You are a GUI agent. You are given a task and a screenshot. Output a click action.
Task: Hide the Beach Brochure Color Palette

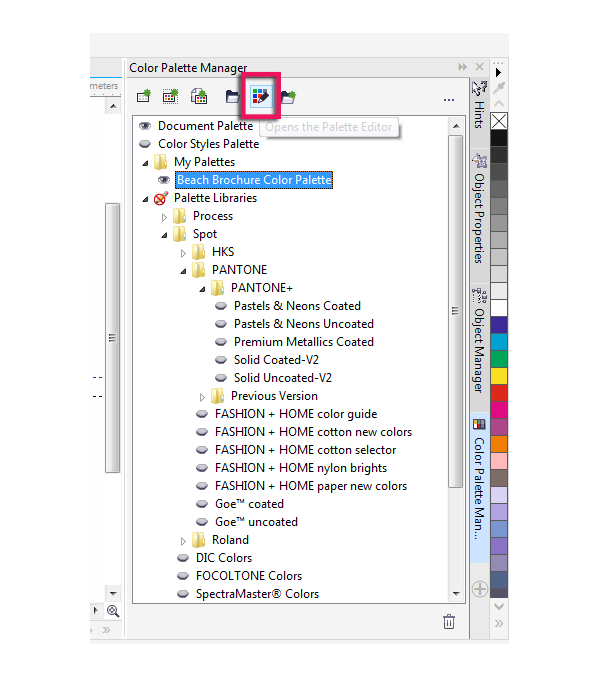[x=164, y=180]
